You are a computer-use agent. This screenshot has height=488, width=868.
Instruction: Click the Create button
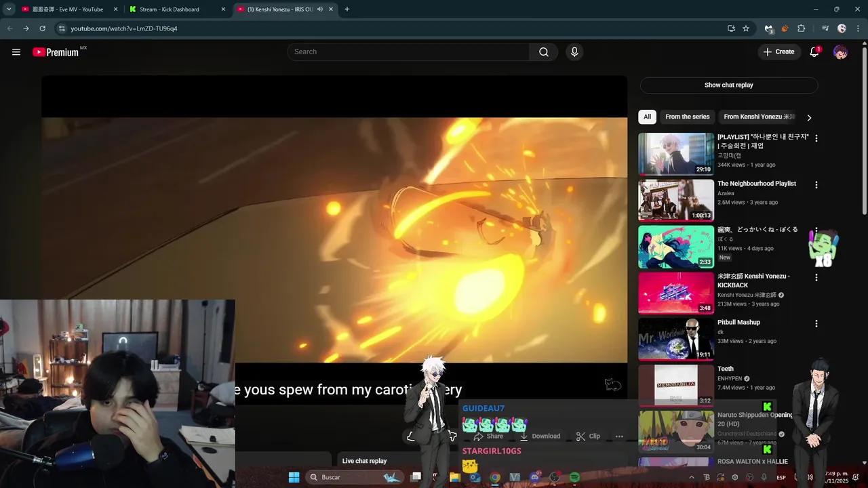coord(778,52)
